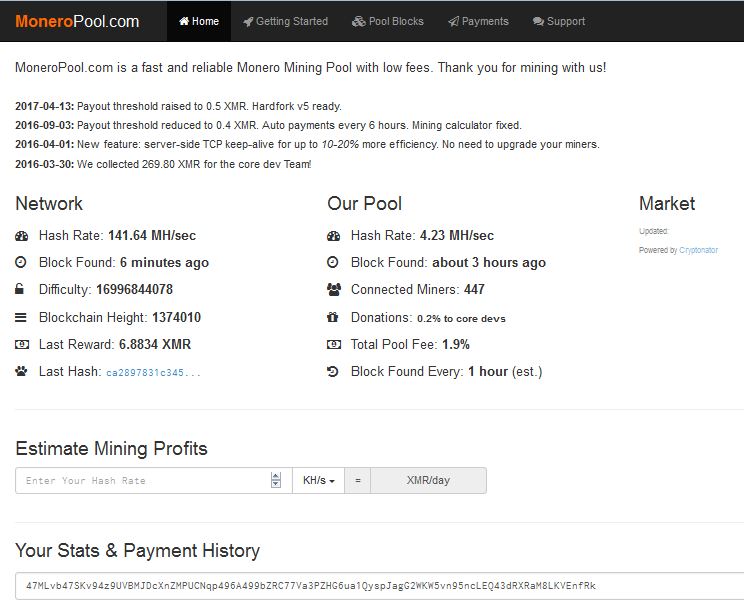Click the Market heading
The image size is (744, 600).
click(x=667, y=203)
